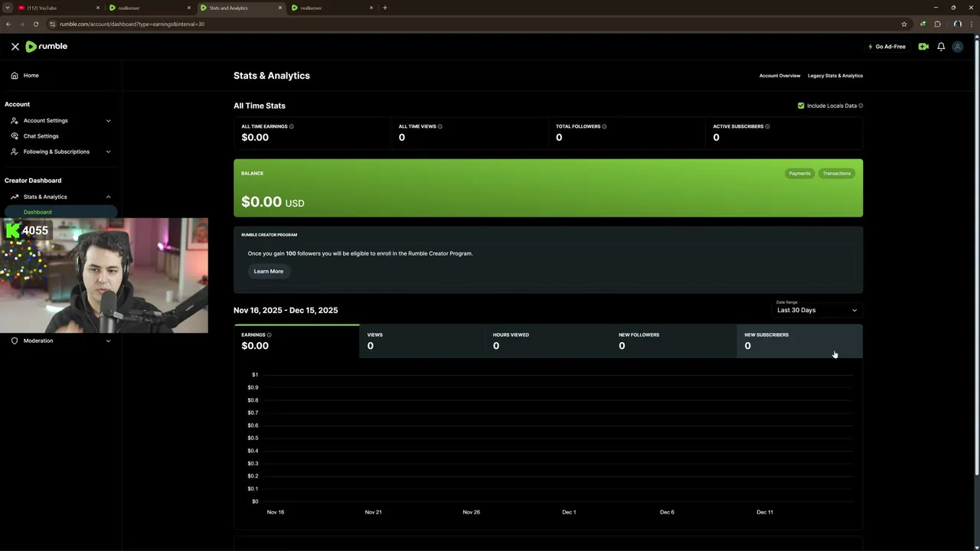Select the Earnings chart tab

296,341
